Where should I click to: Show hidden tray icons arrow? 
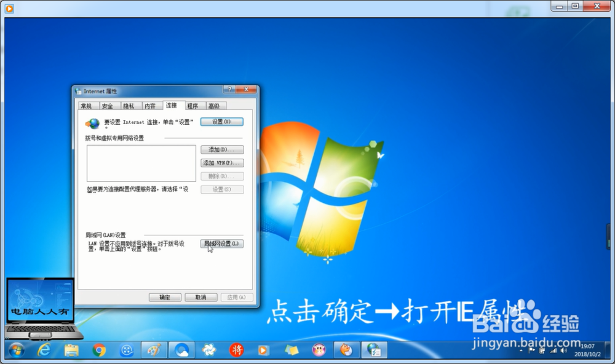(x=521, y=350)
